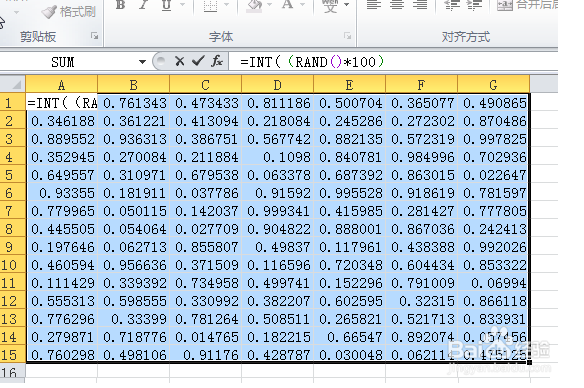584x388 pixels.
Task: Select column A header
Action: [x=61, y=85]
